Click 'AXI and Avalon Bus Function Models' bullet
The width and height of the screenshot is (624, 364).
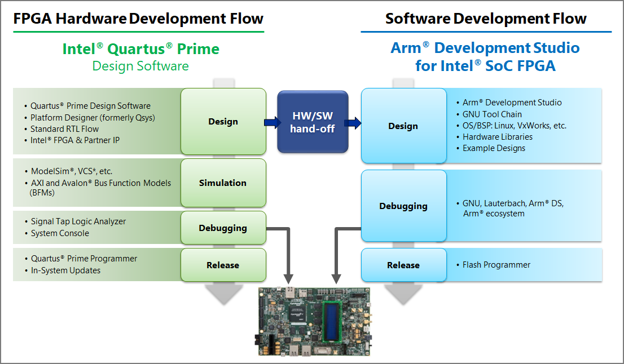(100, 188)
